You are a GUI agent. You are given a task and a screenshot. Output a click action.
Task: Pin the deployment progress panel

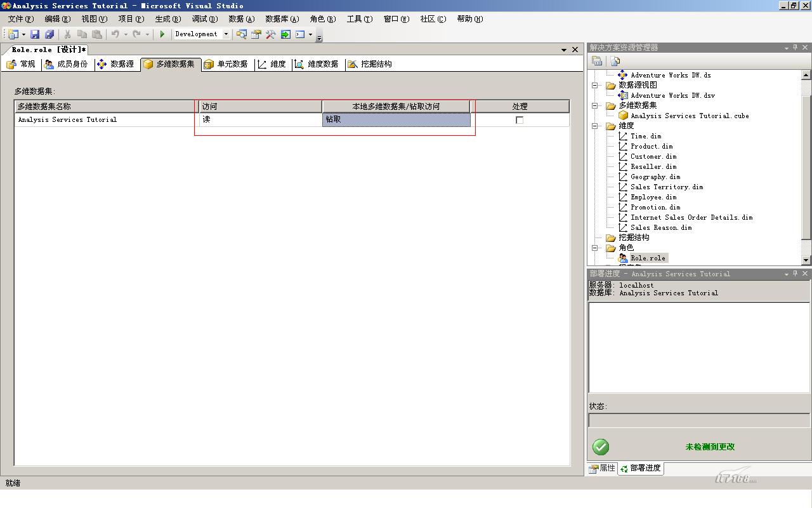click(796, 274)
